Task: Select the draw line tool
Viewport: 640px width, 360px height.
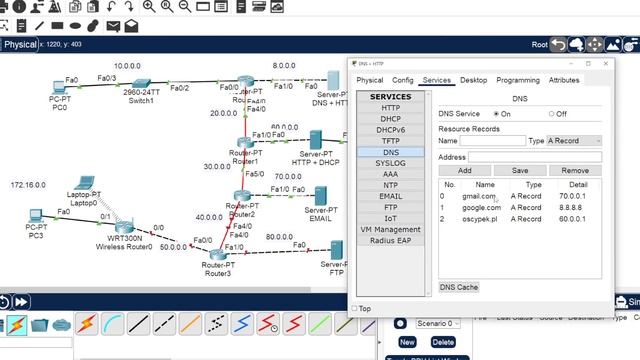Action: (39, 26)
